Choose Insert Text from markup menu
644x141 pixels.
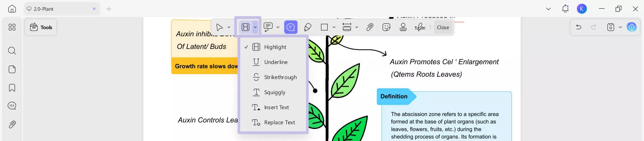[273, 107]
